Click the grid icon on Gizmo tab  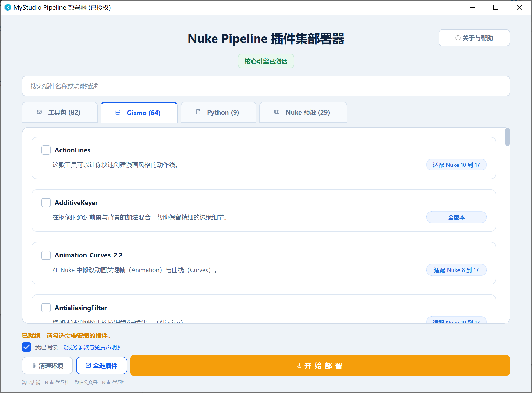pyautogui.click(x=118, y=112)
